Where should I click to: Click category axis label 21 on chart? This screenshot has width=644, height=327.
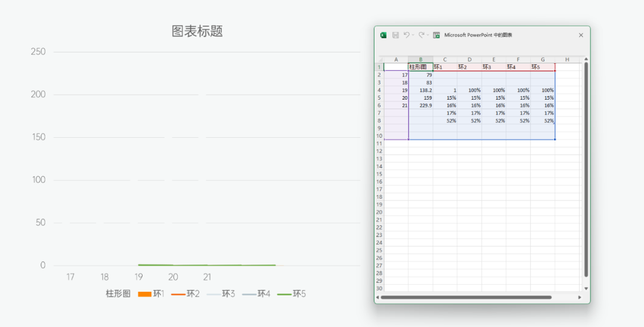tap(207, 277)
